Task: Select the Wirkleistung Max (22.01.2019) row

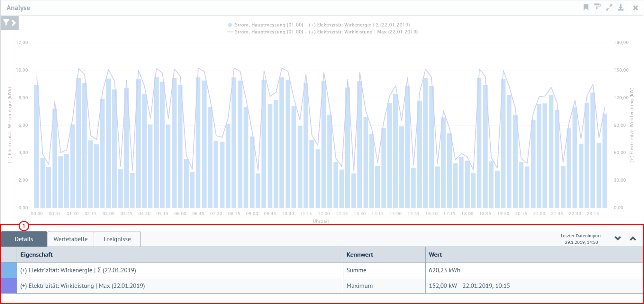Action: (x=83, y=286)
